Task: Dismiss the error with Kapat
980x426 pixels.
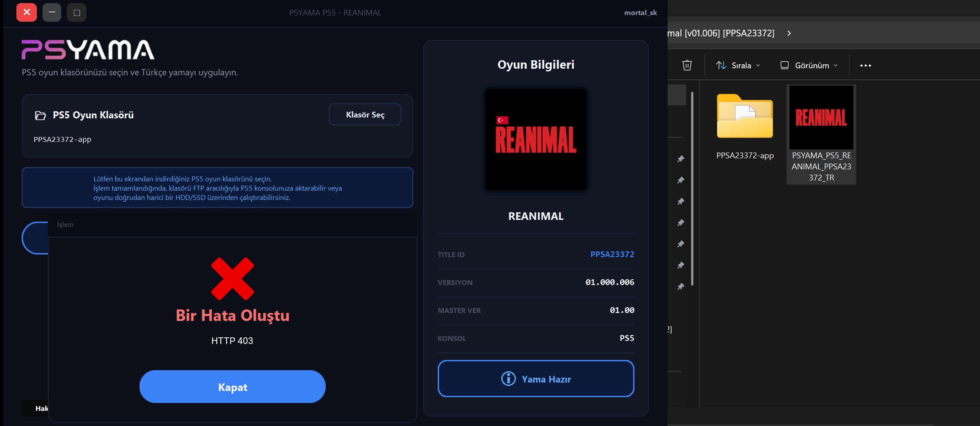Action: 233,387
